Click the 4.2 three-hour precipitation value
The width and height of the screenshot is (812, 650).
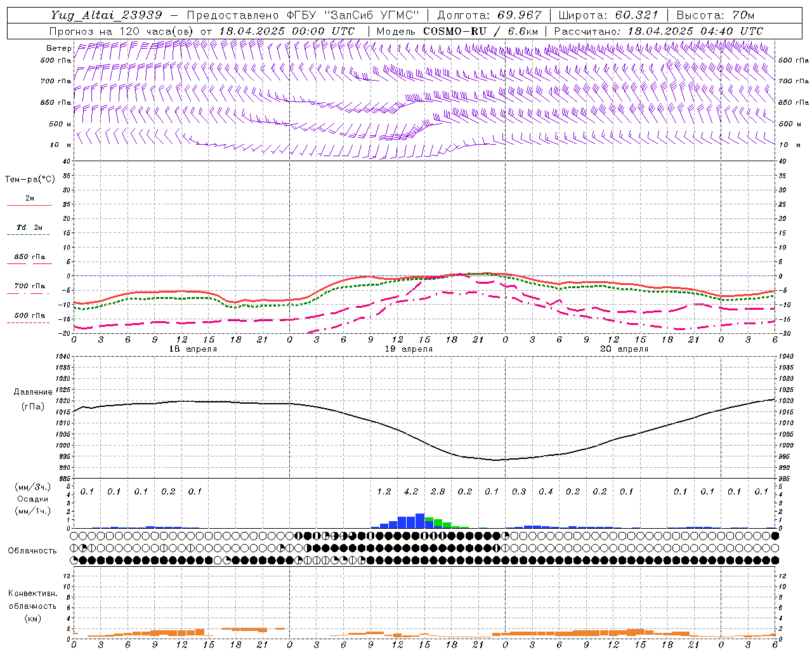[x=411, y=491]
